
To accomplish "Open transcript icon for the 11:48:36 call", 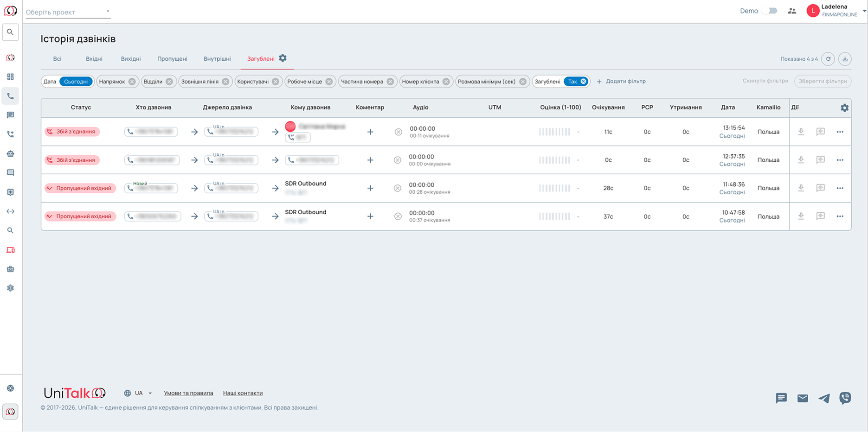I will (x=820, y=188).
